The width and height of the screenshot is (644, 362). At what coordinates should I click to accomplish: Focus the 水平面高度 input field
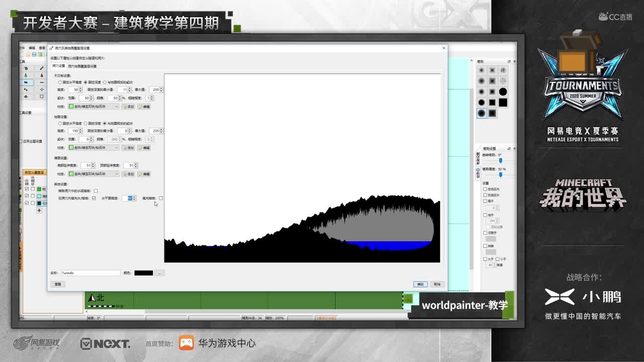pos(129,198)
